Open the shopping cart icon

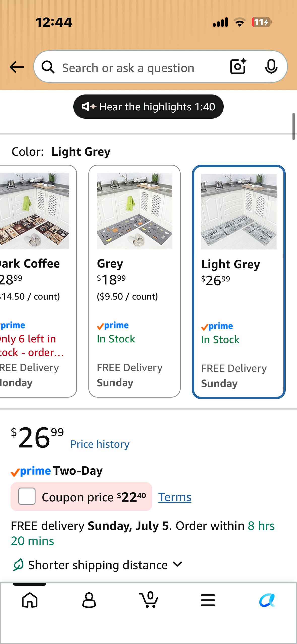[x=149, y=599]
